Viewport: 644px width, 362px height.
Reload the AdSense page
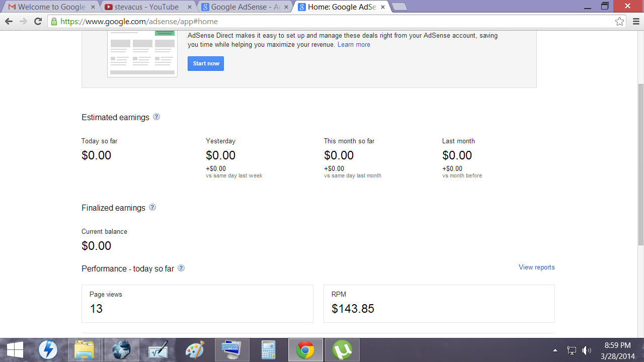(x=38, y=22)
